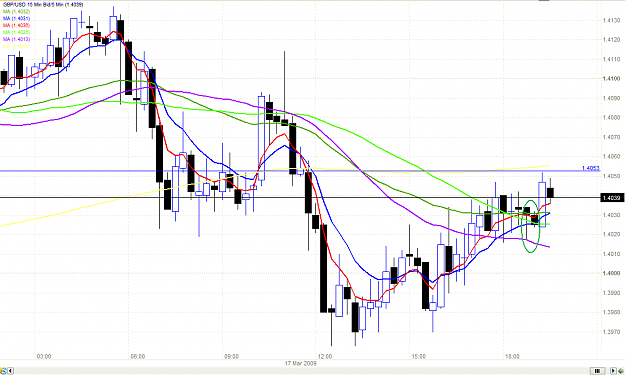Click the 1.4070 price axis label
The image size is (625, 375).
point(611,137)
